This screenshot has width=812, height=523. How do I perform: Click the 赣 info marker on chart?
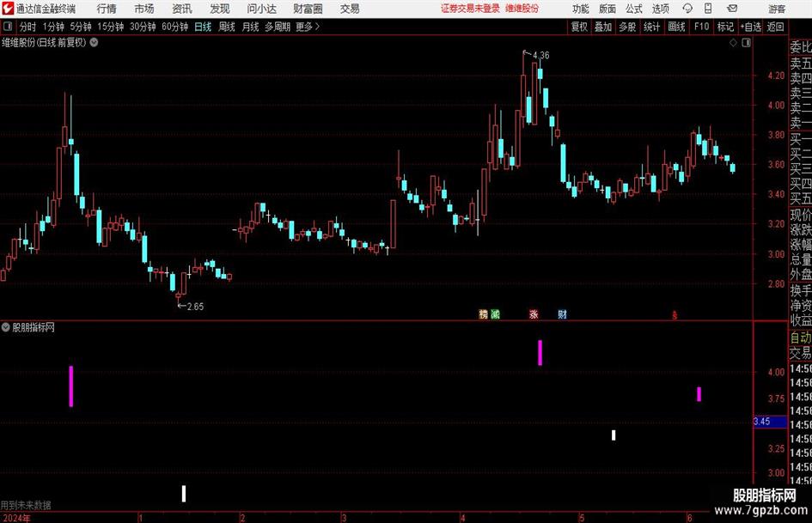point(483,313)
